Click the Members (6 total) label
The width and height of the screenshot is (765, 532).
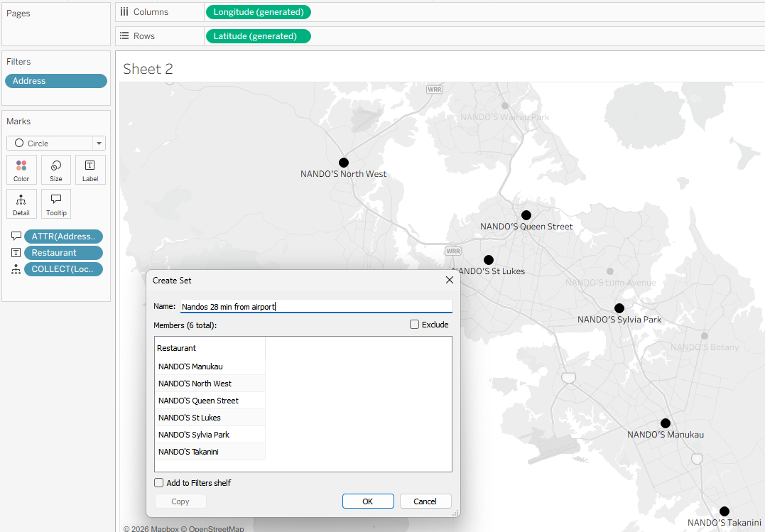[x=185, y=325]
